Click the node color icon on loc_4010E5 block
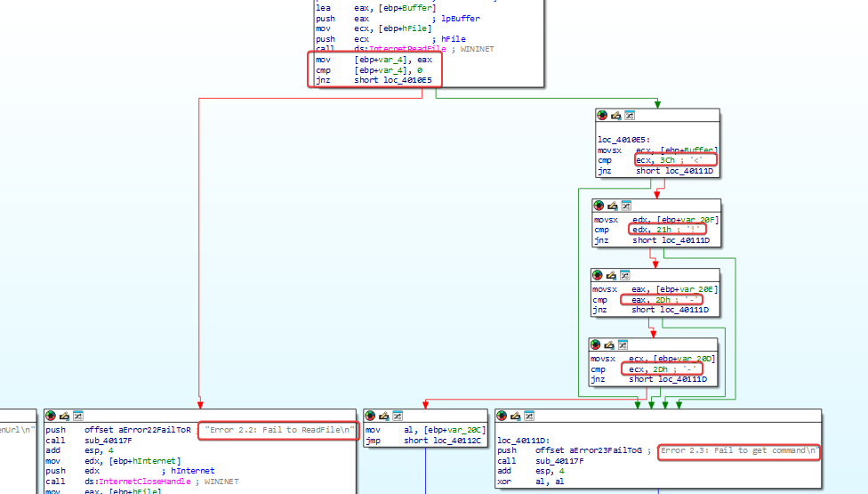 coord(602,115)
